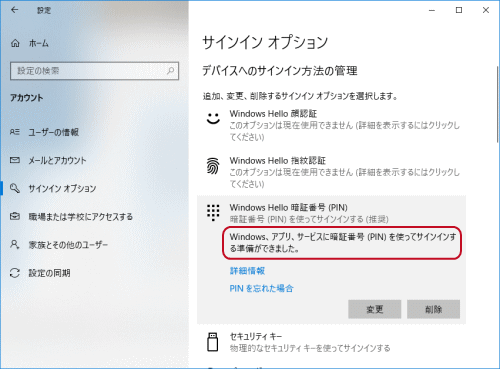This screenshot has width=500, height=369.
Task: Collapse Windows Hello 暗証番号 (PIN) option
Action: [x=331, y=213]
